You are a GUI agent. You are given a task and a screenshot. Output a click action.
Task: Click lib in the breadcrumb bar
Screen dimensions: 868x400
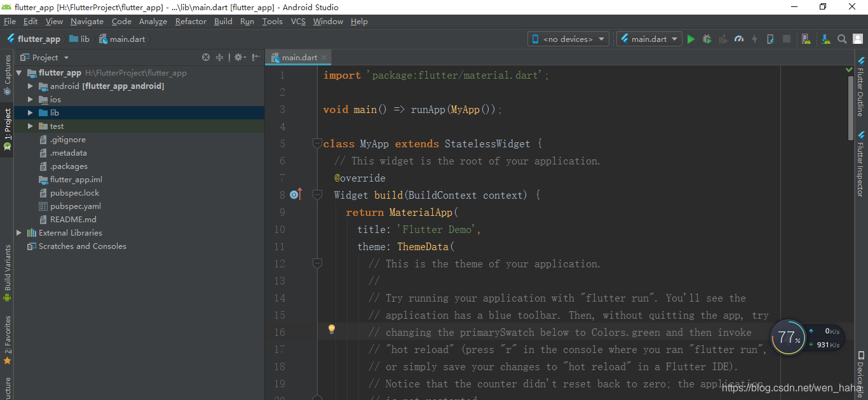point(79,39)
